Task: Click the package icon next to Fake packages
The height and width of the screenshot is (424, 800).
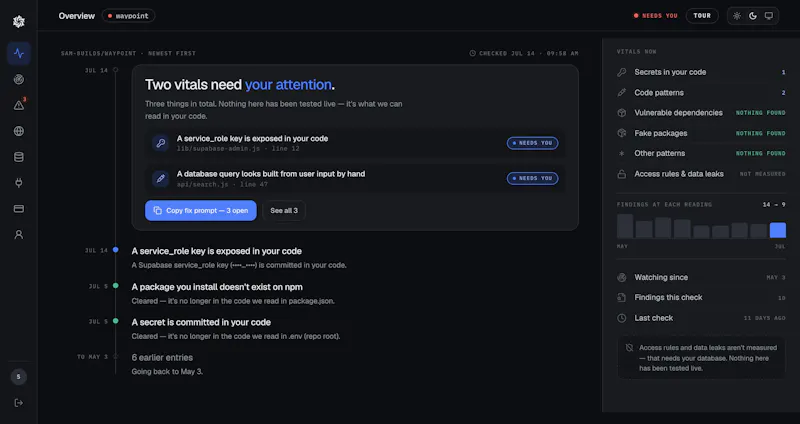Action: 621,133
